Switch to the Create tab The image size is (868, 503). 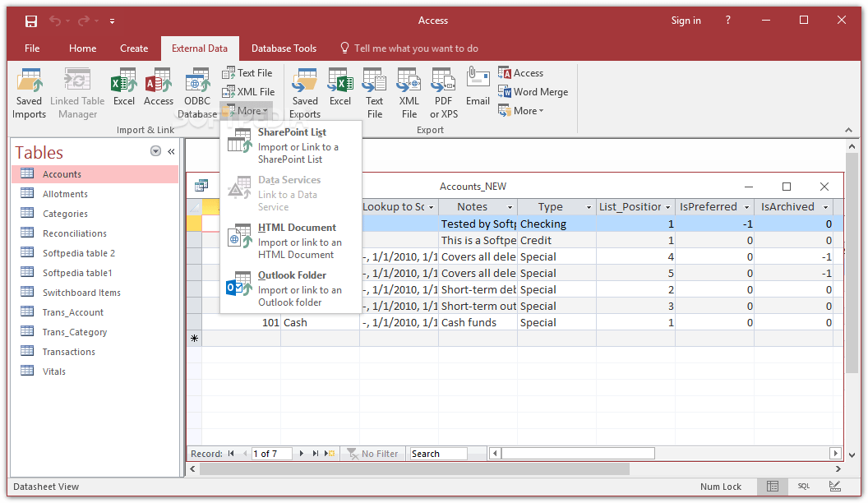pyautogui.click(x=134, y=48)
